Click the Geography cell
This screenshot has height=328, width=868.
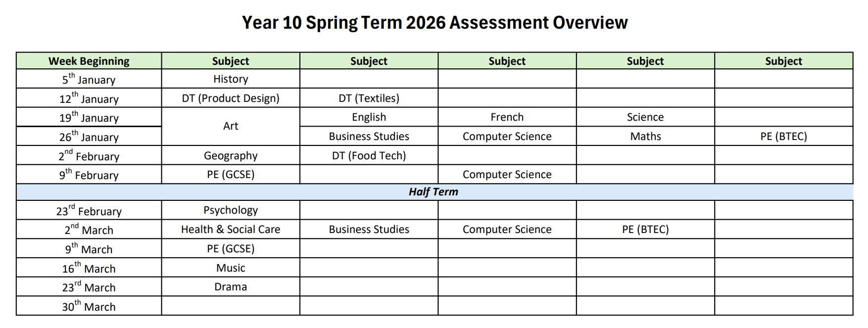click(x=231, y=156)
